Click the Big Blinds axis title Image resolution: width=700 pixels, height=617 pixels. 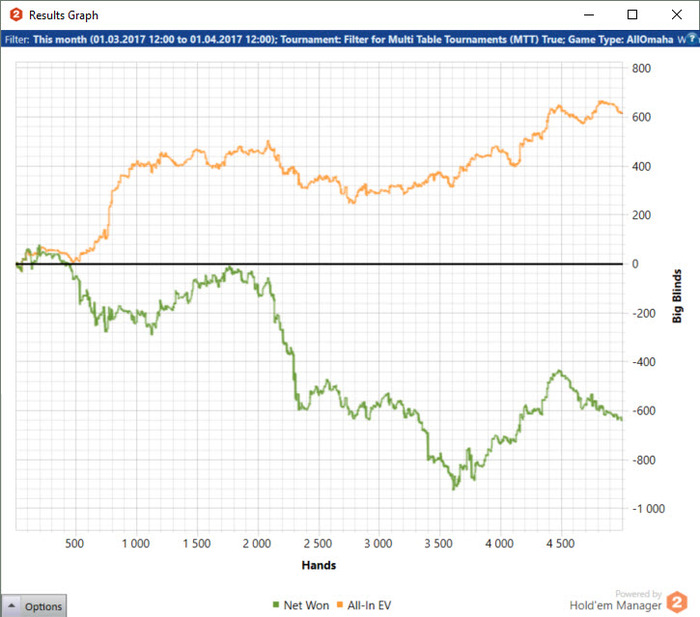tap(677, 296)
